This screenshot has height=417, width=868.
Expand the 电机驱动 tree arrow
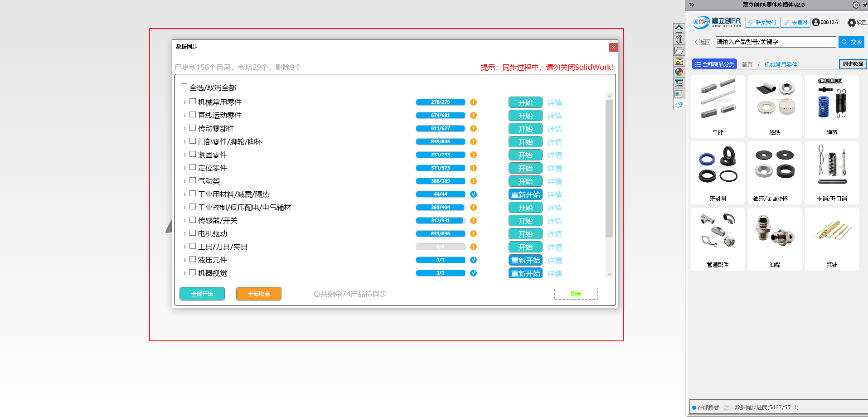[x=184, y=234]
